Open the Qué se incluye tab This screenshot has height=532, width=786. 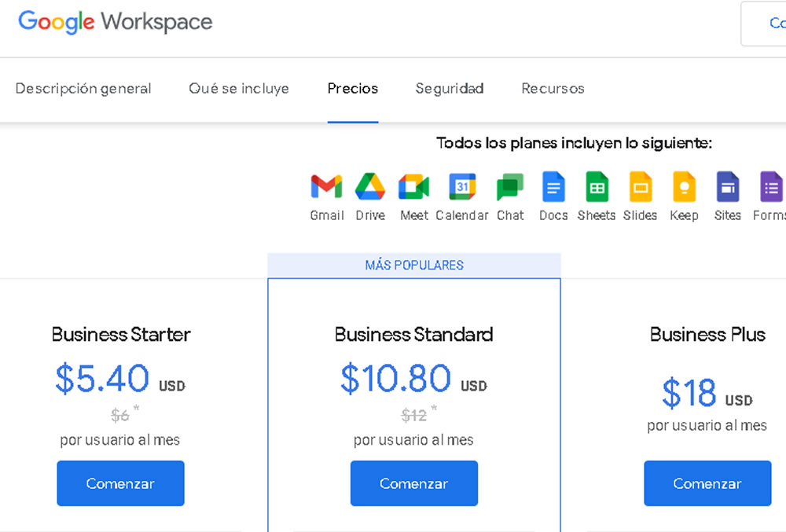(239, 89)
